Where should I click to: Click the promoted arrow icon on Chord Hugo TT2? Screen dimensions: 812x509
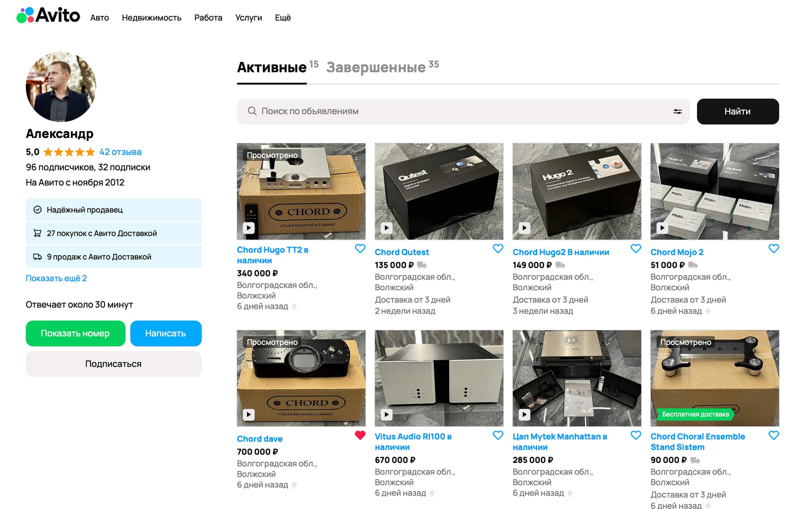tap(294, 306)
